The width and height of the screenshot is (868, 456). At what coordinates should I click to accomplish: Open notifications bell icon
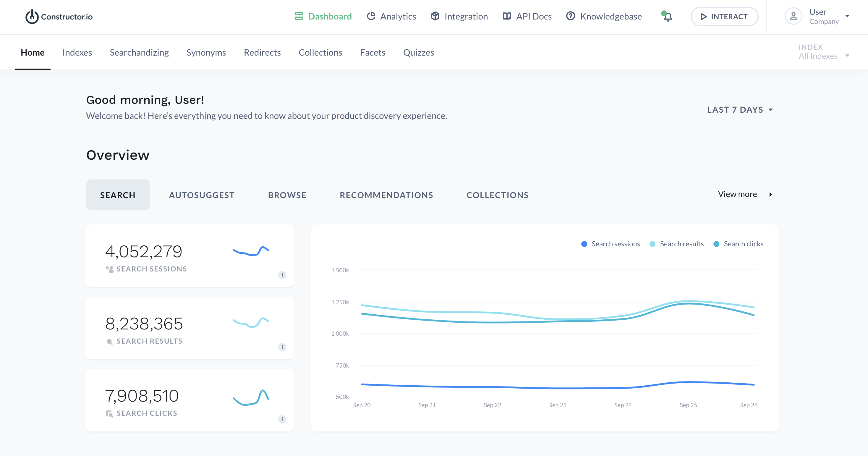[667, 16]
